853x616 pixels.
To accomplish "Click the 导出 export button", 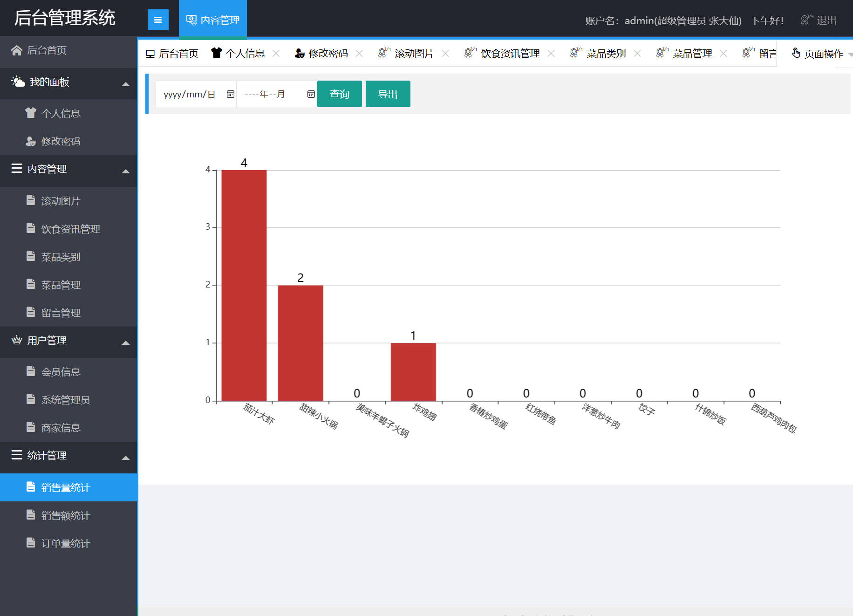I will pyautogui.click(x=388, y=94).
